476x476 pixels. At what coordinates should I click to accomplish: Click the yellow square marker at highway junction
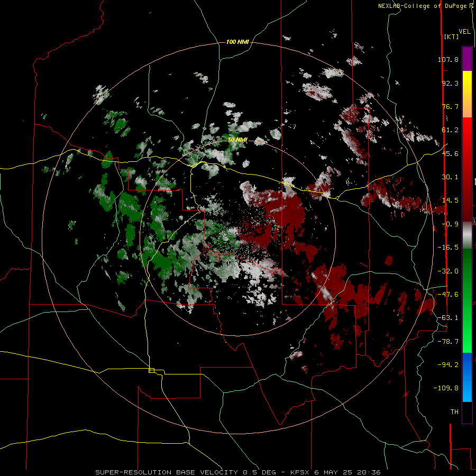pyautogui.click(x=151, y=370)
